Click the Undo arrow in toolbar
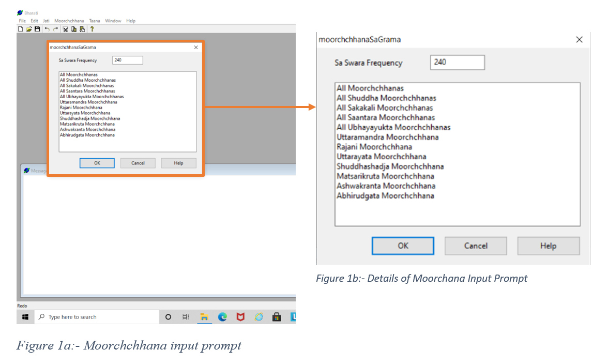 click(47, 29)
